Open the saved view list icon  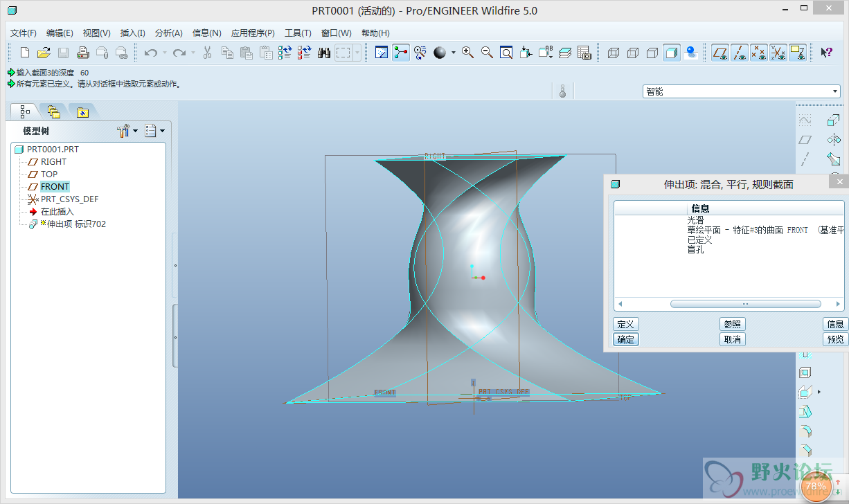(546, 53)
